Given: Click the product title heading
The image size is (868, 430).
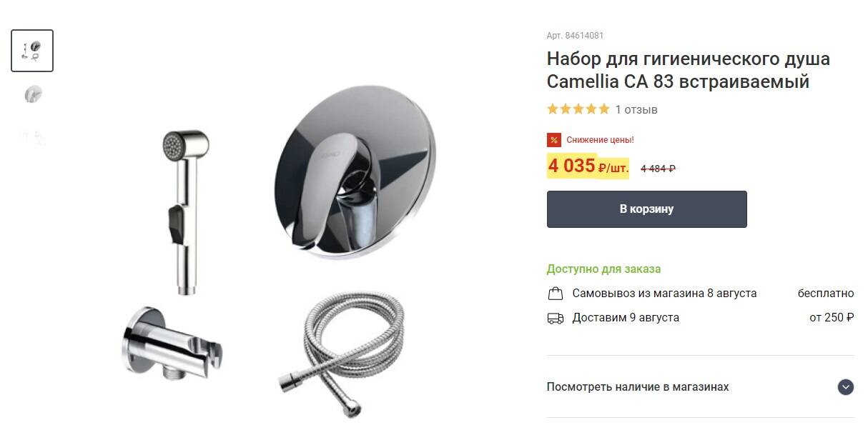Looking at the screenshot, I should [x=688, y=70].
